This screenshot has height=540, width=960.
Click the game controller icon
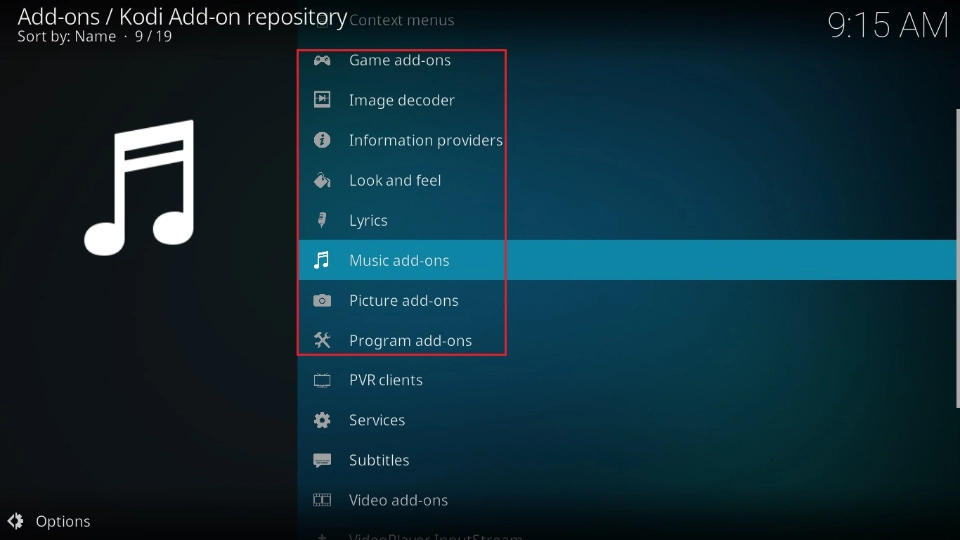pyautogui.click(x=322, y=60)
